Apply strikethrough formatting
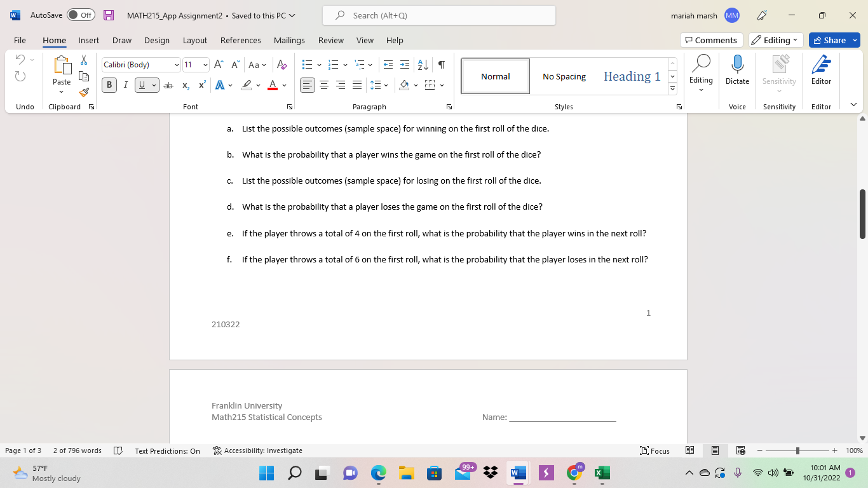868x488 pixels. tap(168, 85)
